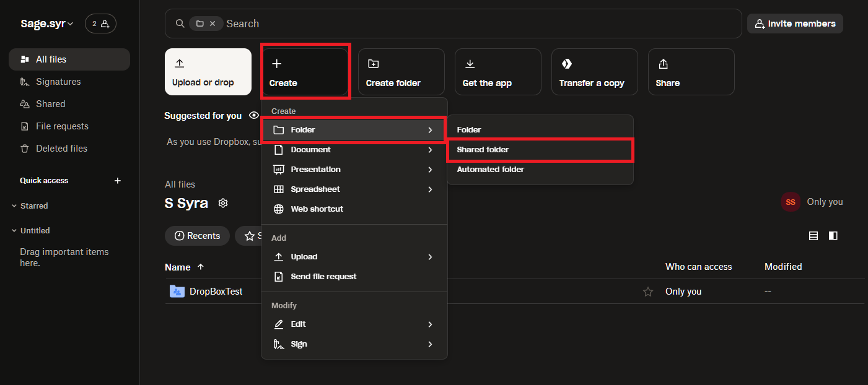Click the Share card
The height and width of the screenshot is (385, 868).
(691, 72)
